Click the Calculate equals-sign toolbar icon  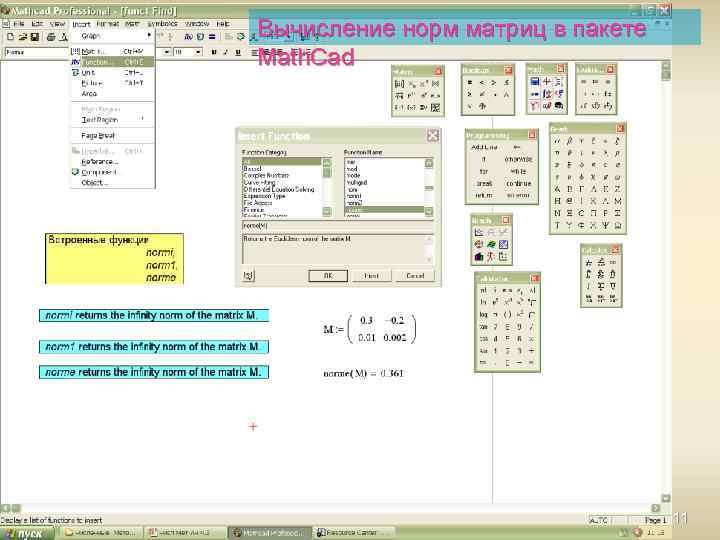pos(212,37)
